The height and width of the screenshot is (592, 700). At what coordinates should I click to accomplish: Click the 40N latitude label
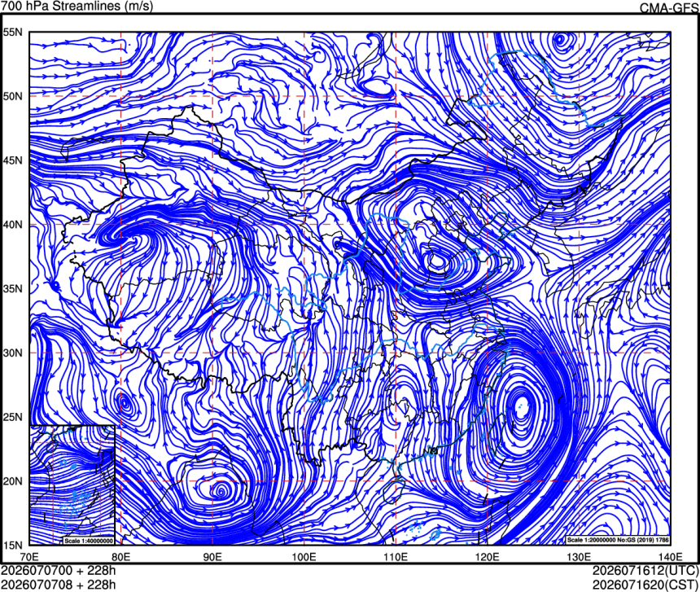(x=12, y=225)
